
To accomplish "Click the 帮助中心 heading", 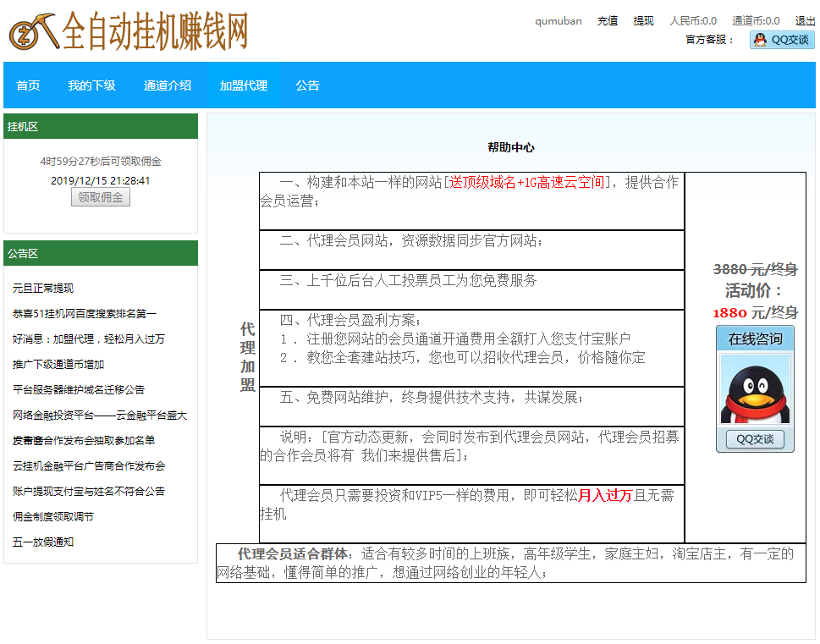I will pyautogui.click(x=511, y=147).
